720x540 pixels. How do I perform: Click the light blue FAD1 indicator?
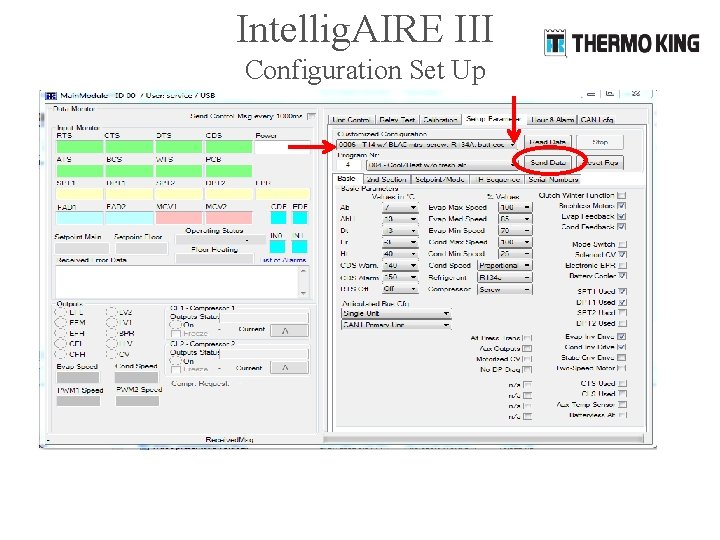click(79, 218)
